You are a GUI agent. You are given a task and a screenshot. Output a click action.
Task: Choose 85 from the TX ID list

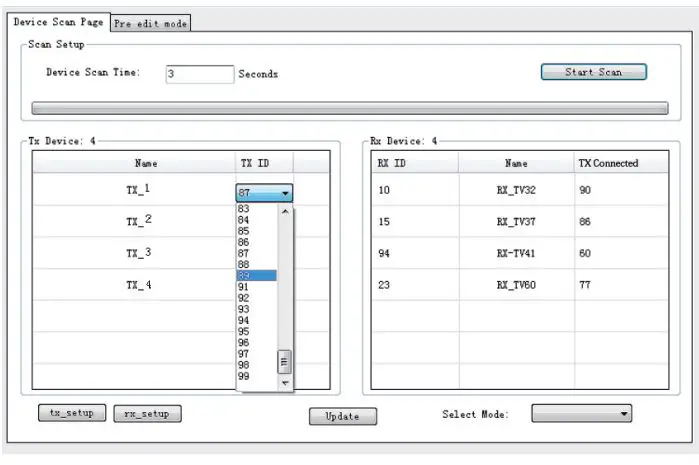(256, 231)
